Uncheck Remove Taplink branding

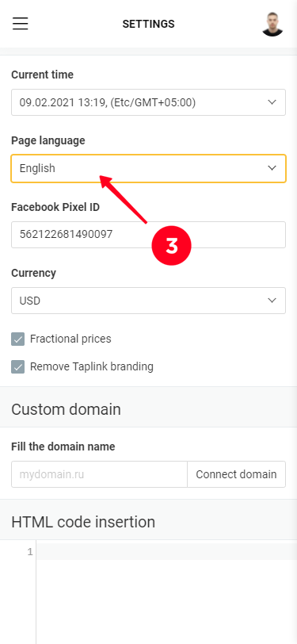(x=18, y=366)
